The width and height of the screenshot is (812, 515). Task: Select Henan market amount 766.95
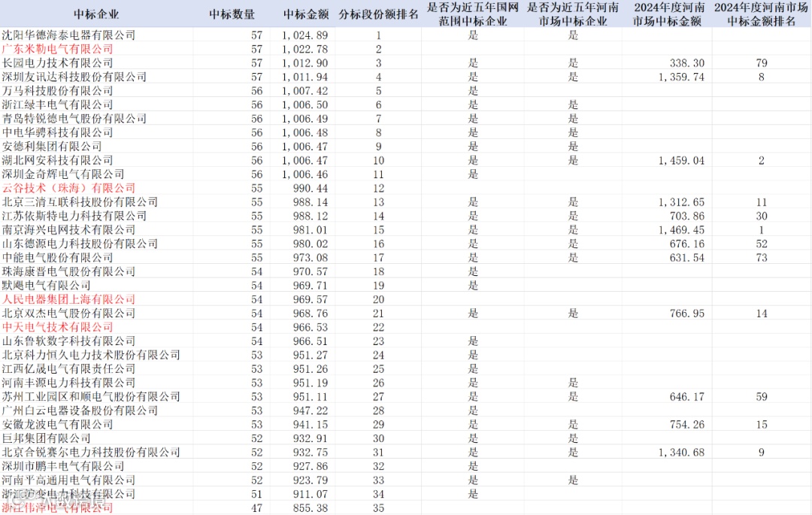point(687,314)
